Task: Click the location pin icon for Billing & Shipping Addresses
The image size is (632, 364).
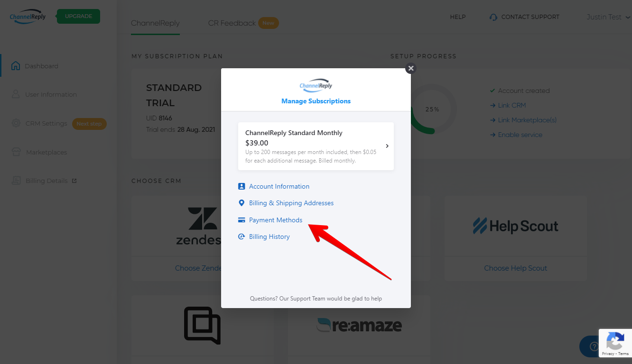Action: (x=242, y=203)
